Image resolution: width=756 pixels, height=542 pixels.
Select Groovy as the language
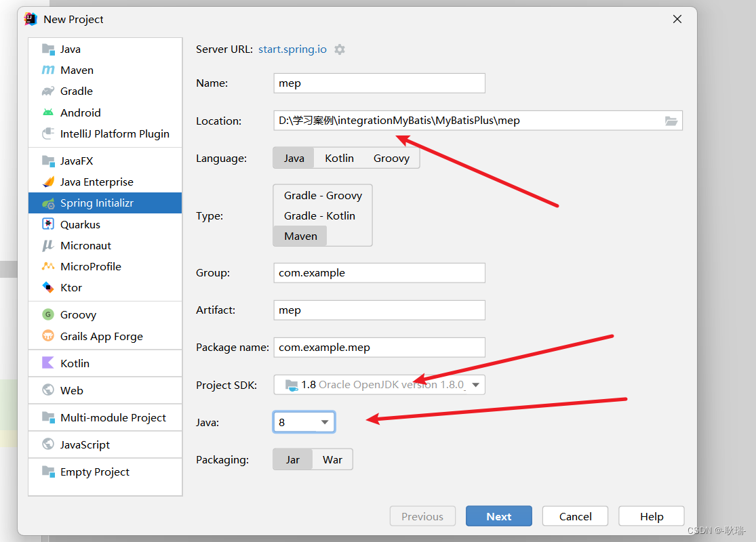point(391,158)
